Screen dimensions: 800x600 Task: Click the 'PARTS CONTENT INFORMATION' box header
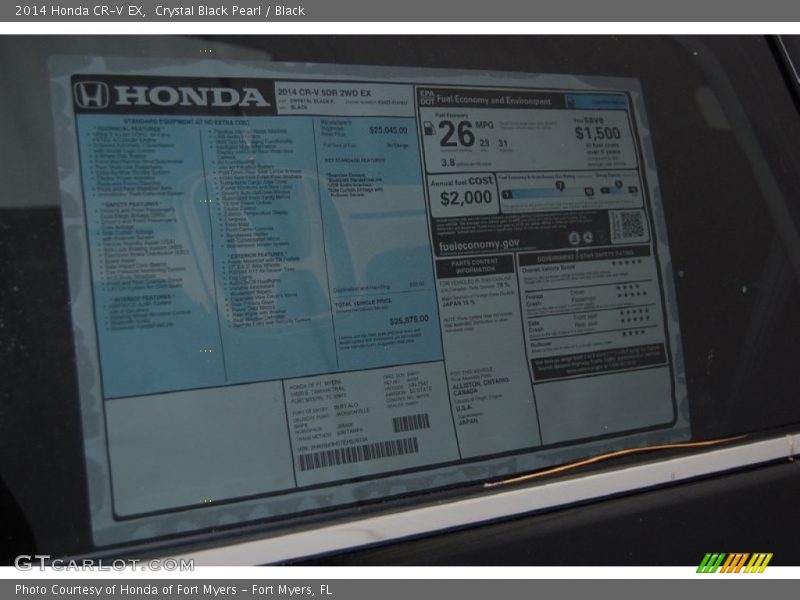tap(474, 265)
